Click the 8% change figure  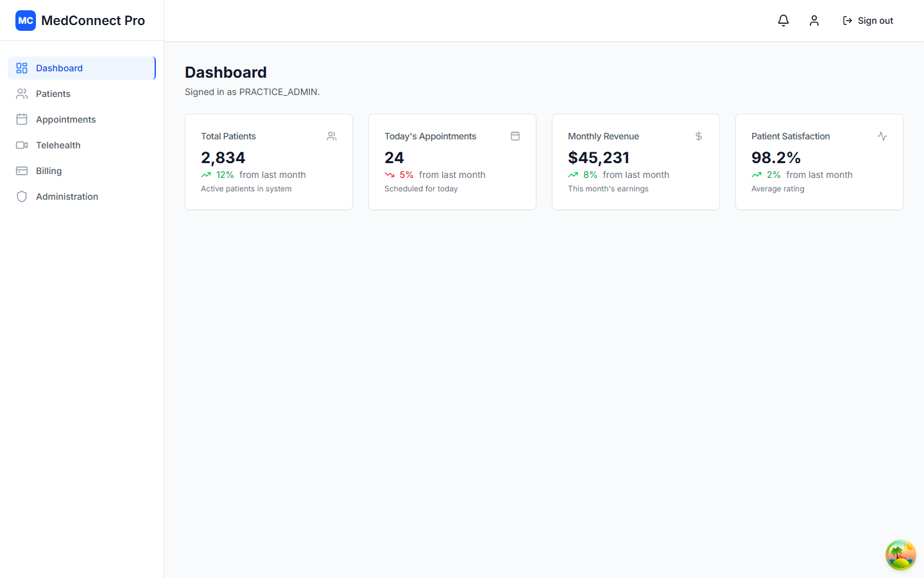coord(590,175)
